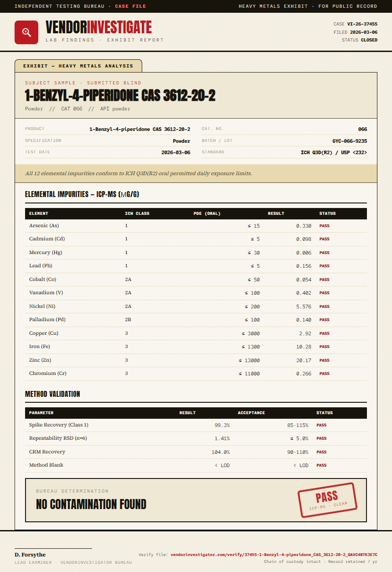This screenshot has width=392, height=572.
Task: Click the Vanadium (V) row label
Action: [46, 293]
